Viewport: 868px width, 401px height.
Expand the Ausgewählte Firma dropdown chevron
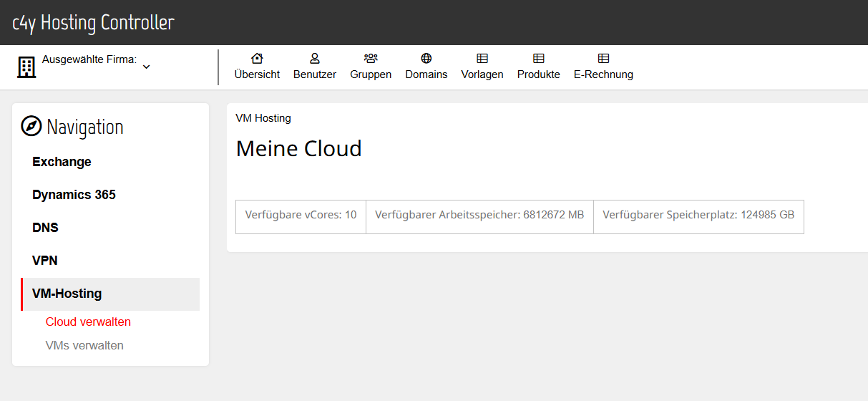coord(146,67)
